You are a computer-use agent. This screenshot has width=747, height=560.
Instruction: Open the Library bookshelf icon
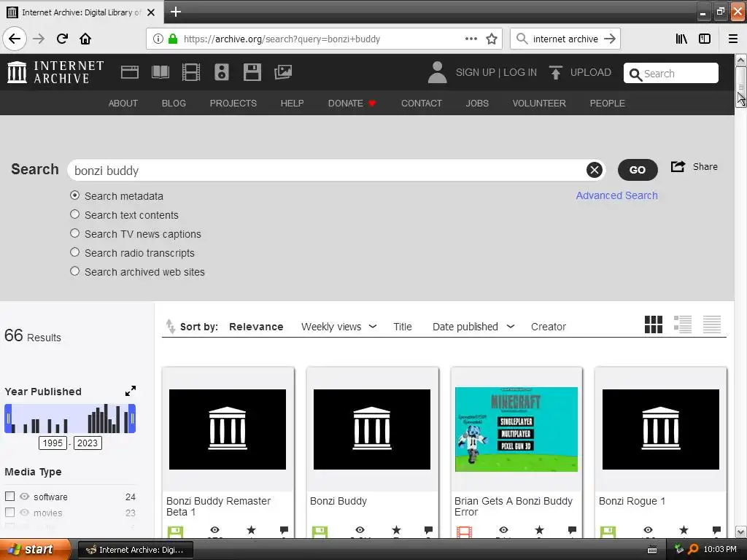[681, 39]
